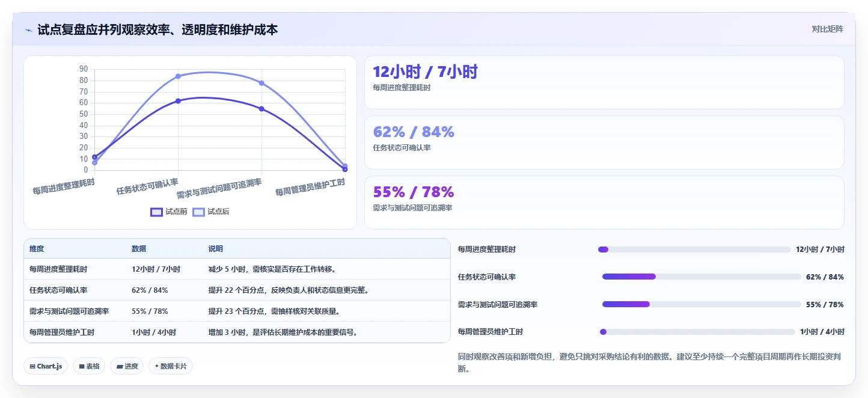This screenshot has height=398, width=868.
Task: Click the 试点后 data point at 78 for 需求与测试问题可追溯率
Action: click(261, 83)
